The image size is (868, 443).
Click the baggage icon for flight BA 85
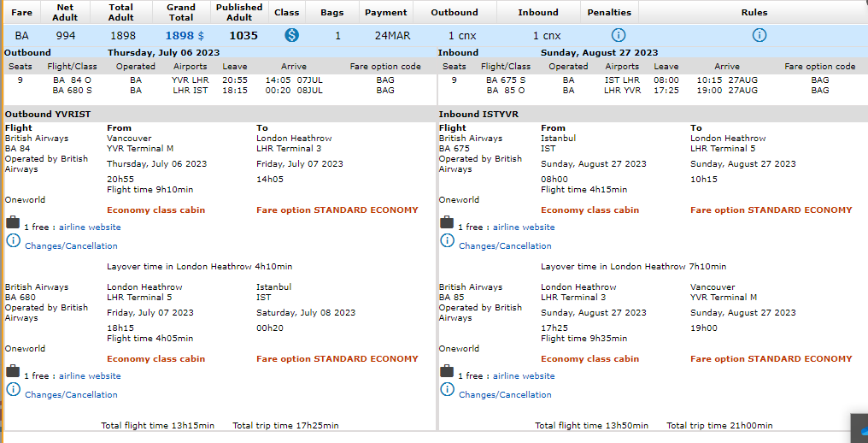click(x=447, y=371)
